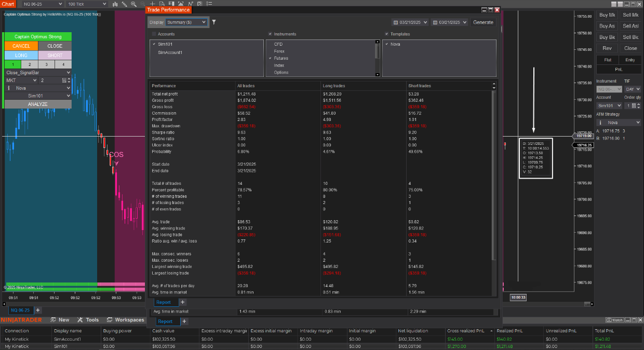Uncheck the Sim101 account
Screen dimensions: 644x350
(x=154, y=44)
